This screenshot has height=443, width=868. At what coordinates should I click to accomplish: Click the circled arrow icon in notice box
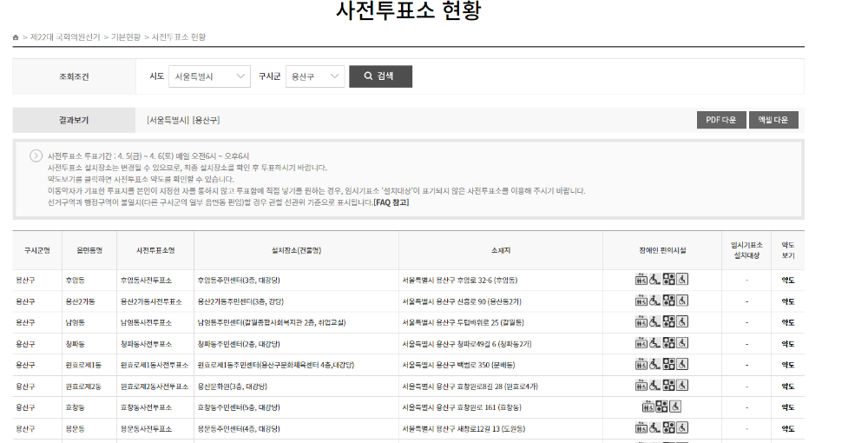pyautogui.click(x=36, y=155)
